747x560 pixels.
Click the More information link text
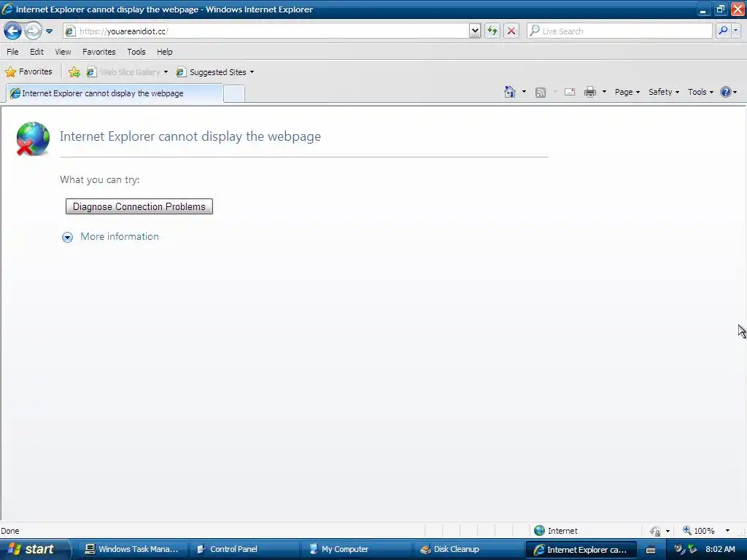tap(120, 237)
